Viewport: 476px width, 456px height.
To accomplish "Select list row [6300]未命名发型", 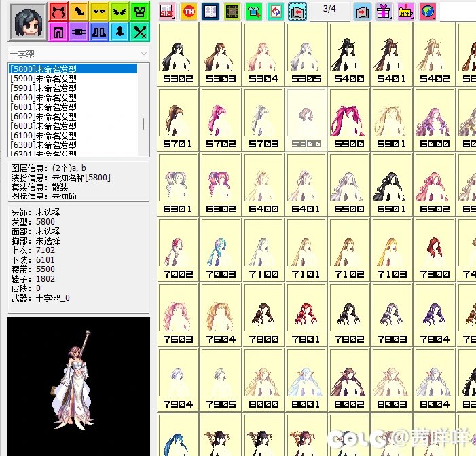I will tap(73, 145).
